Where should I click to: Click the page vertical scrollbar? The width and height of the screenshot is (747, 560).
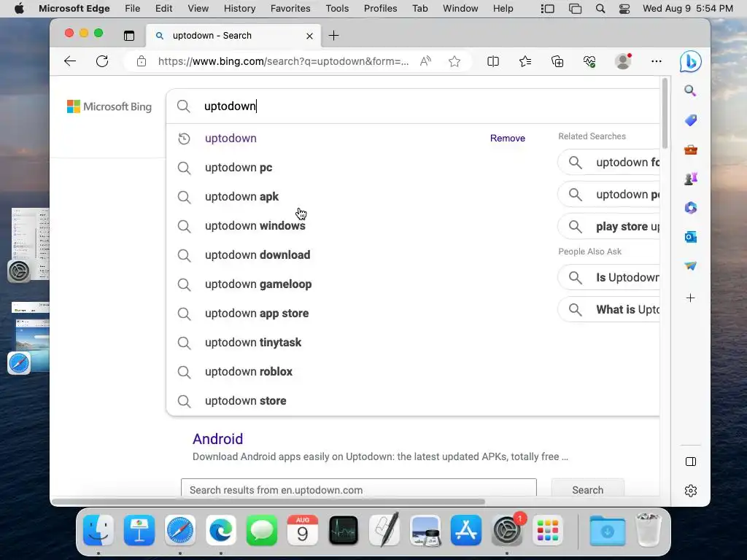665,113
